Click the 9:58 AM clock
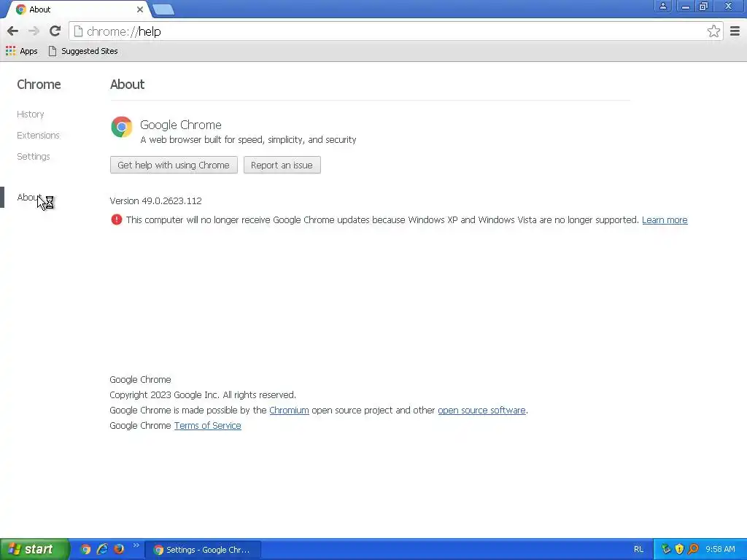This screenshot has height=560, width=747. coord(720,550)
